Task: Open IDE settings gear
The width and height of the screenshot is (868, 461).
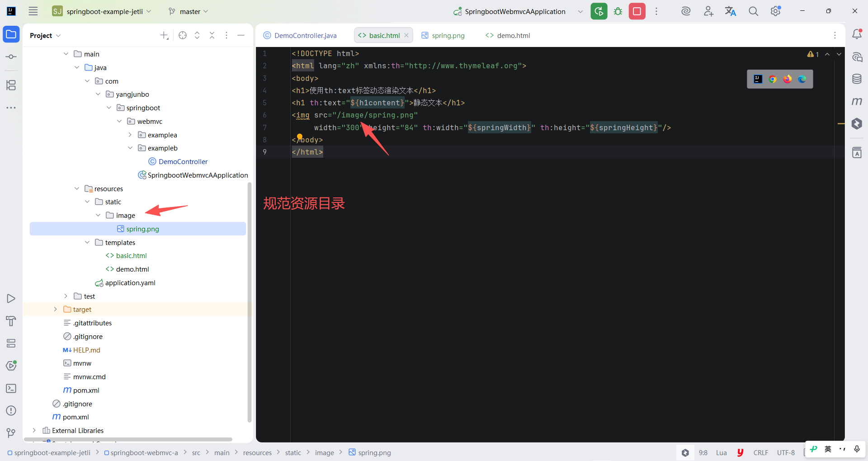Action: pos(776,11)
